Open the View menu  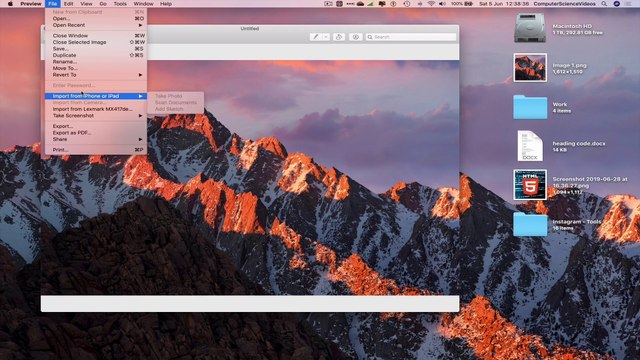pyautogui.click(x=86, y=4)
